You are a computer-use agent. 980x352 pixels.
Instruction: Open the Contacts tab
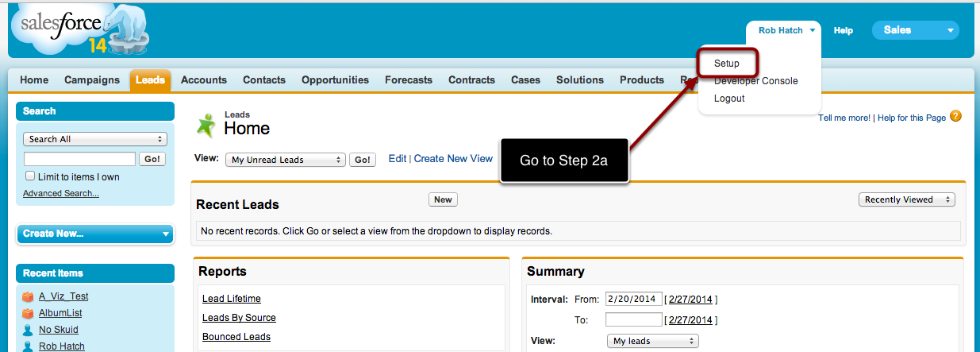(x=264, y=79)
